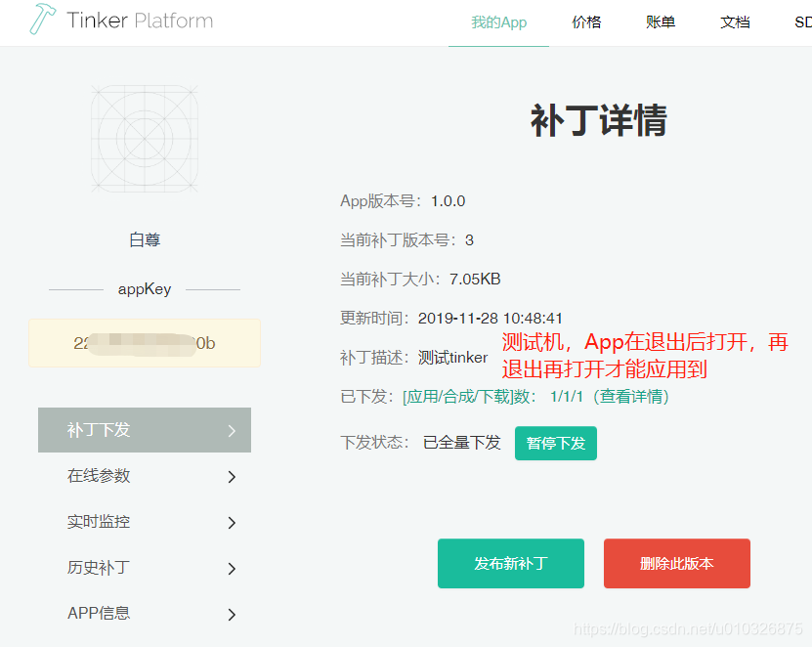Click the chevron next to 实时监控
The width and height of the screenshot is (812, 647).
pyautogui.click(x=232, y=522)
